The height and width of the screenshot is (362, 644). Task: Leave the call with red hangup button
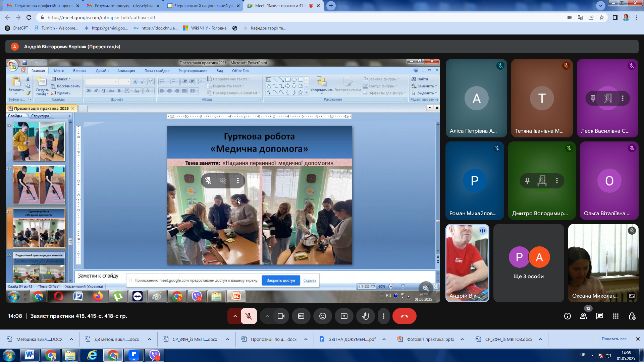[405, 316]
